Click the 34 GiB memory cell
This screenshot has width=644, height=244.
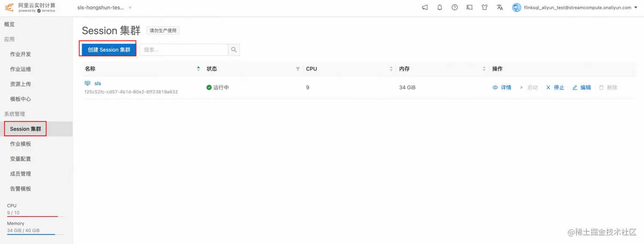click(407, 88)
